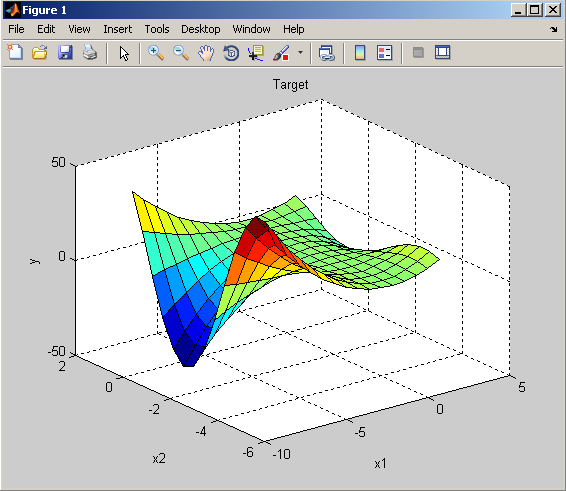Insert a colorbar via toolbar icon
566x491 pixels.
click(x=360, y=53)
